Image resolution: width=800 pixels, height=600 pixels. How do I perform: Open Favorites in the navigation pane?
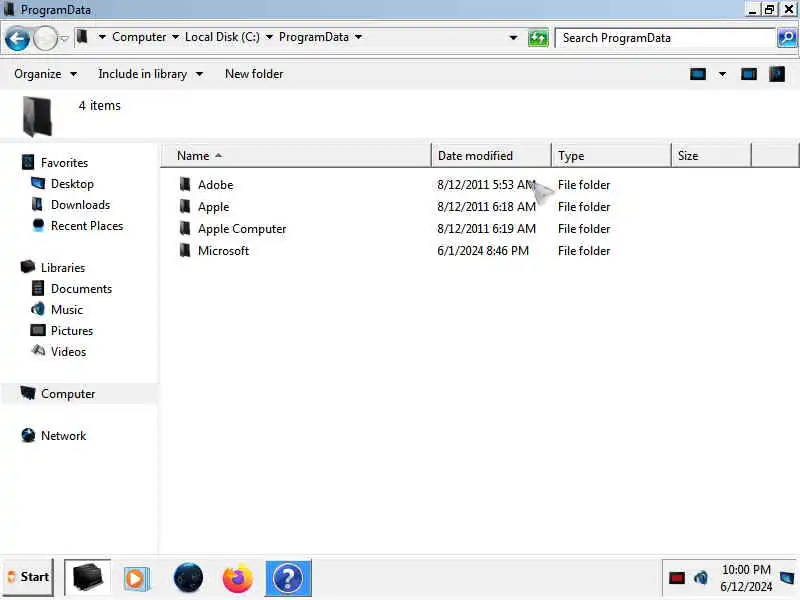[x=64, y=163]
